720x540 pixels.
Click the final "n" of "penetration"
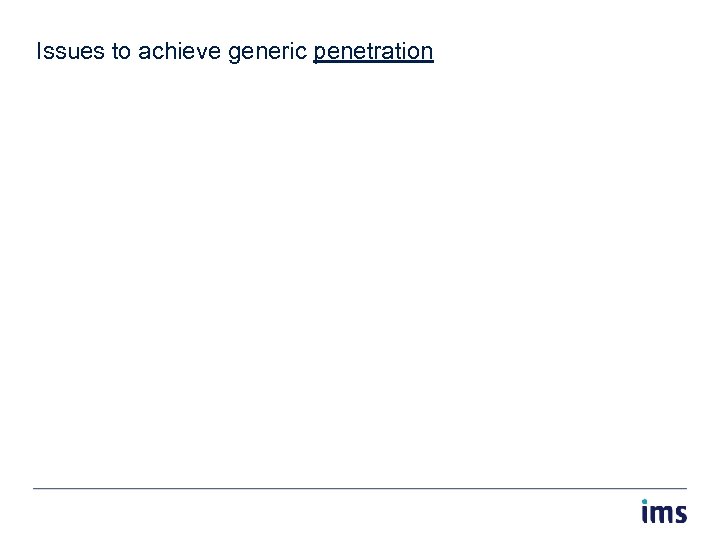pyautogui.click(x=427, y=53)
